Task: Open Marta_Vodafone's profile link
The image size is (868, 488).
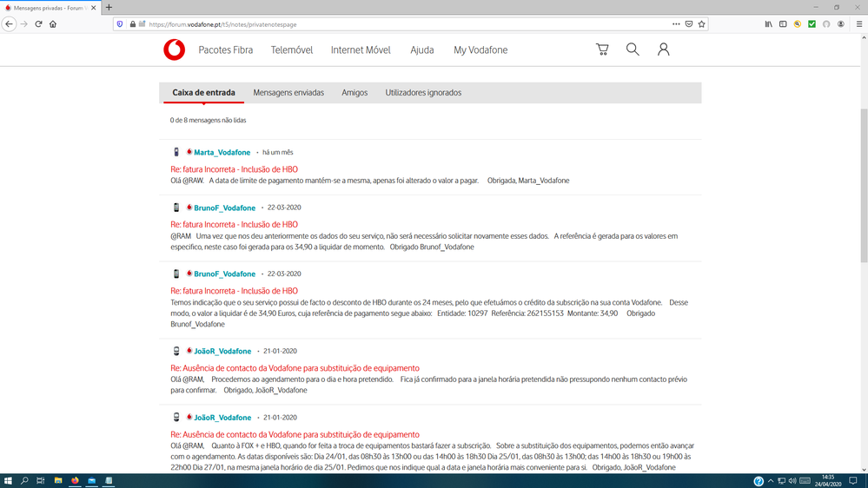Action: point(222,153)
